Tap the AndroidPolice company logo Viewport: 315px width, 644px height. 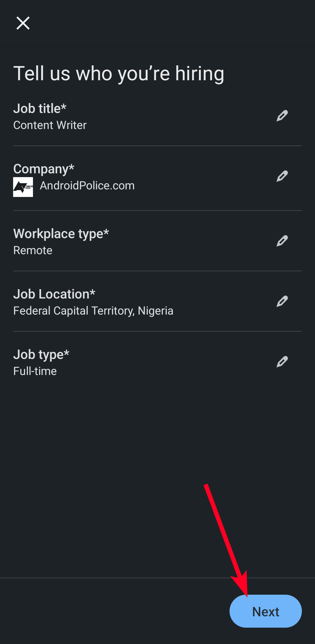click(x=23, y=187)
